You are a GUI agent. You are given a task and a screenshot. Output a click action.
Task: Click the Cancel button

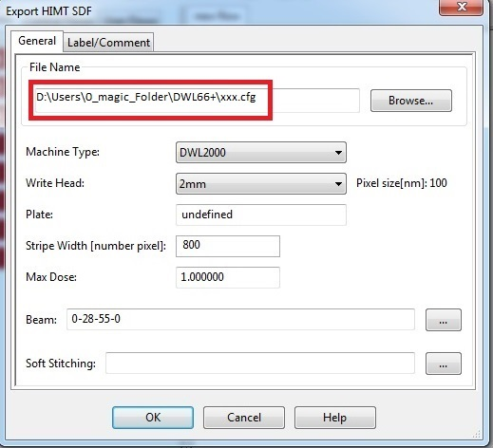244,418
